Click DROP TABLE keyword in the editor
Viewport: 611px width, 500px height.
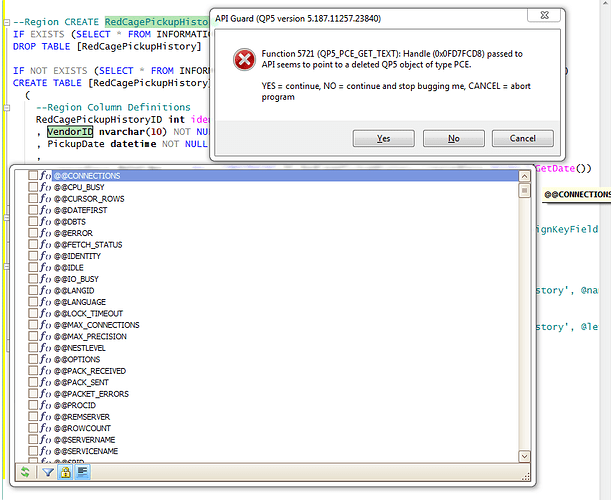click(42, 46)
